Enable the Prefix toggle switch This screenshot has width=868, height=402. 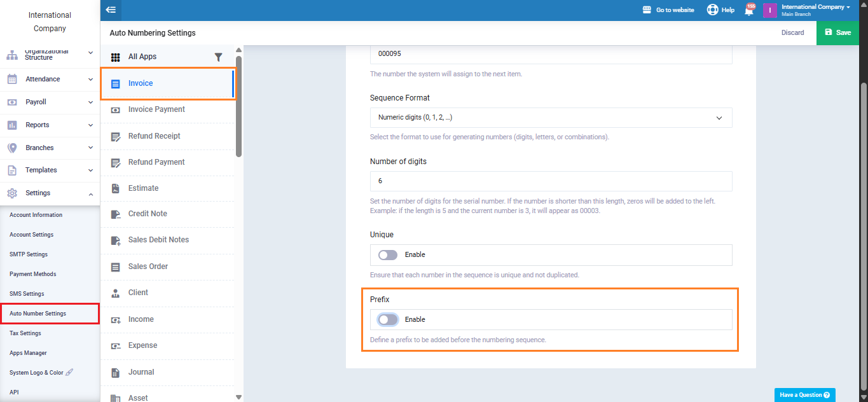tap(388, 320)
